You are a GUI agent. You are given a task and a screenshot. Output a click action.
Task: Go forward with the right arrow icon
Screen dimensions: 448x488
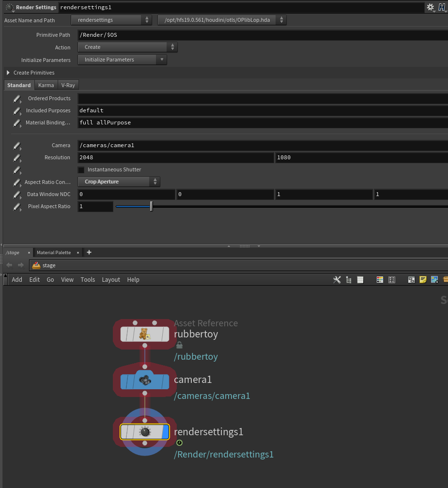pos(20,265)
